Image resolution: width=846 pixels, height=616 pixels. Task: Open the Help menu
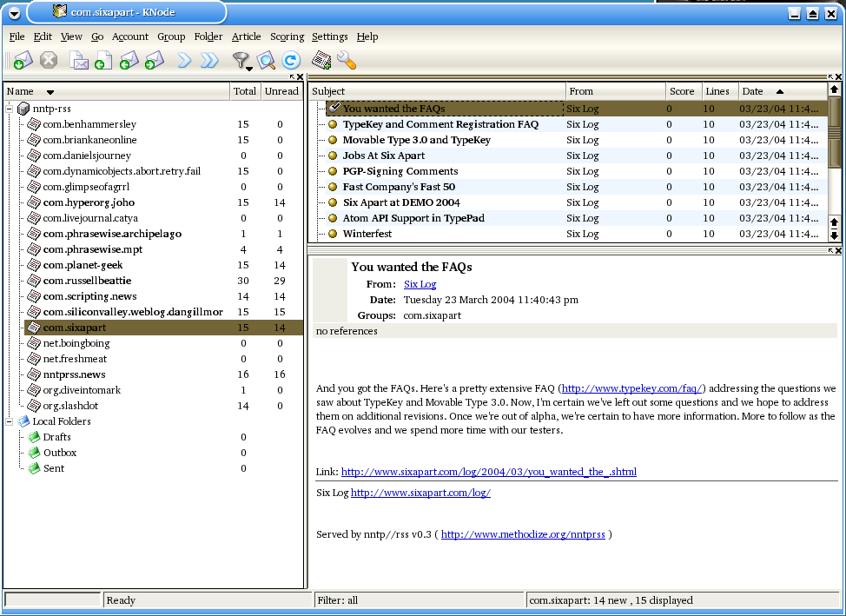coord(367,36)
